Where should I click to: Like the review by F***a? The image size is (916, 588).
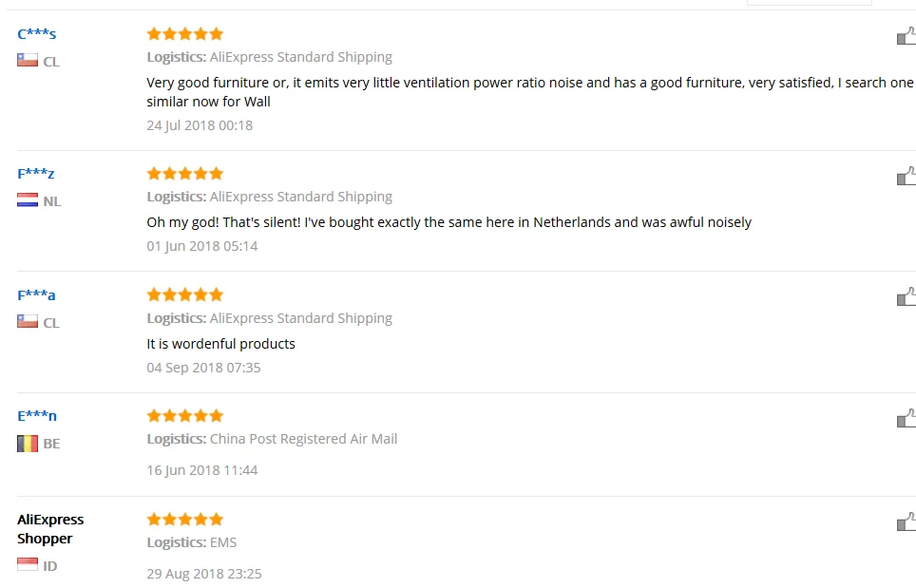tap(906, 297)
